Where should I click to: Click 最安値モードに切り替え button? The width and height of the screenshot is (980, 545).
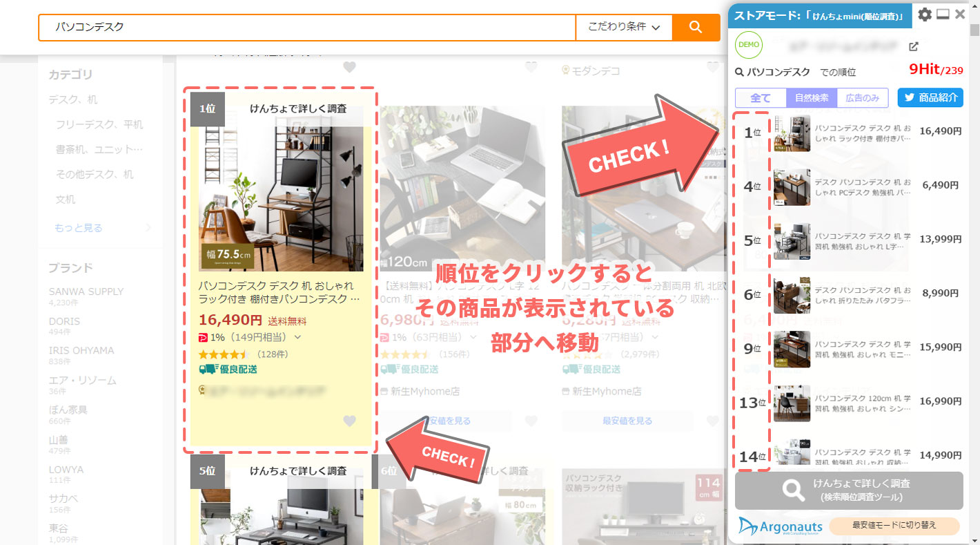pos(894,526)
